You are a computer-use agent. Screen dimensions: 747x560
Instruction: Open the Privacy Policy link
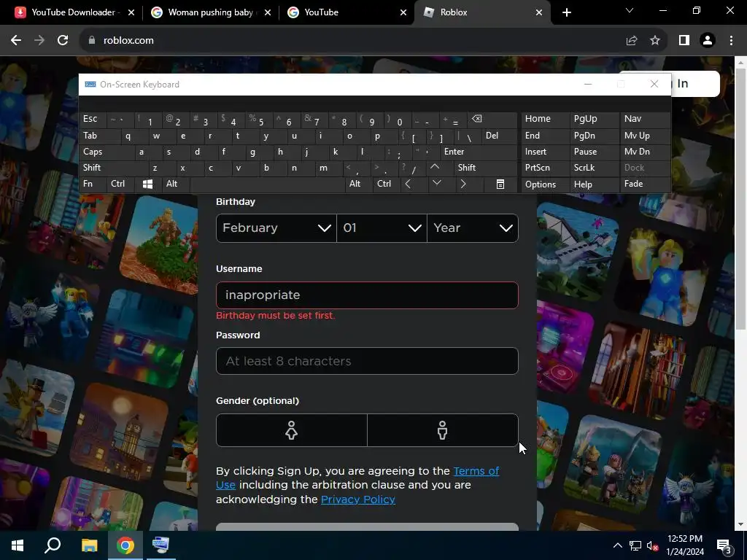click(x=357, y=499)
